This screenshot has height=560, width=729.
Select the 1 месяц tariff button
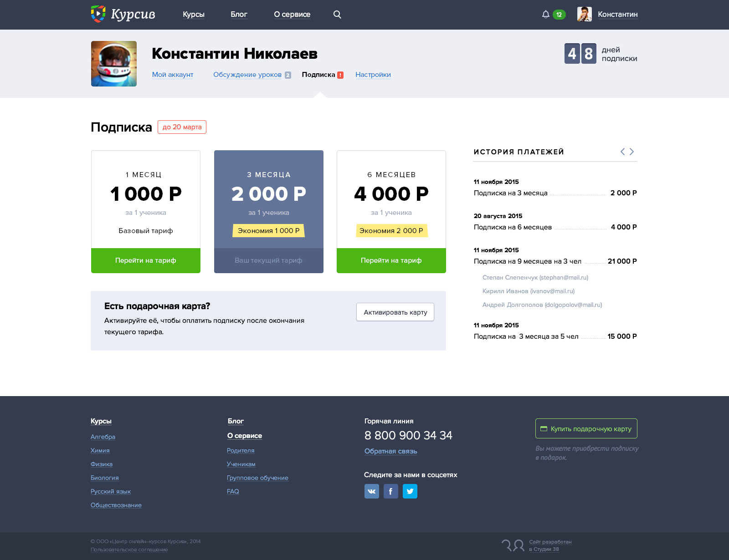(x=146, y=260)
